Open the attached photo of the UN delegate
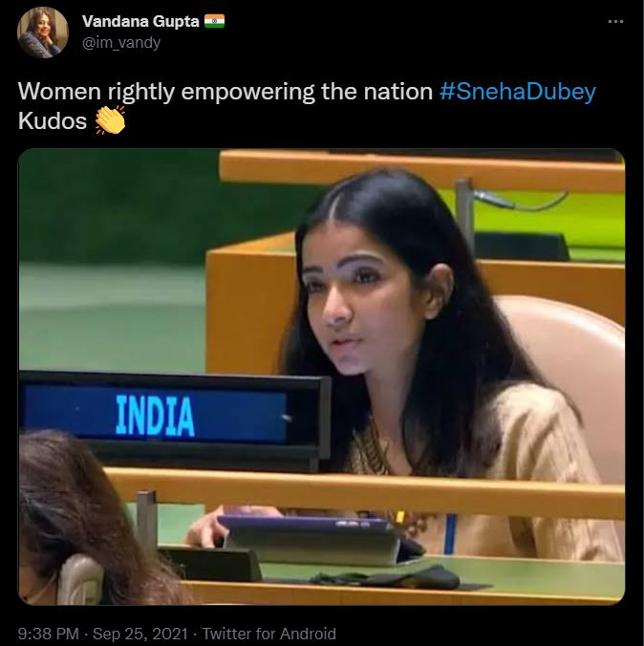This screenshot has height=646, width=644. pos(321,377)
